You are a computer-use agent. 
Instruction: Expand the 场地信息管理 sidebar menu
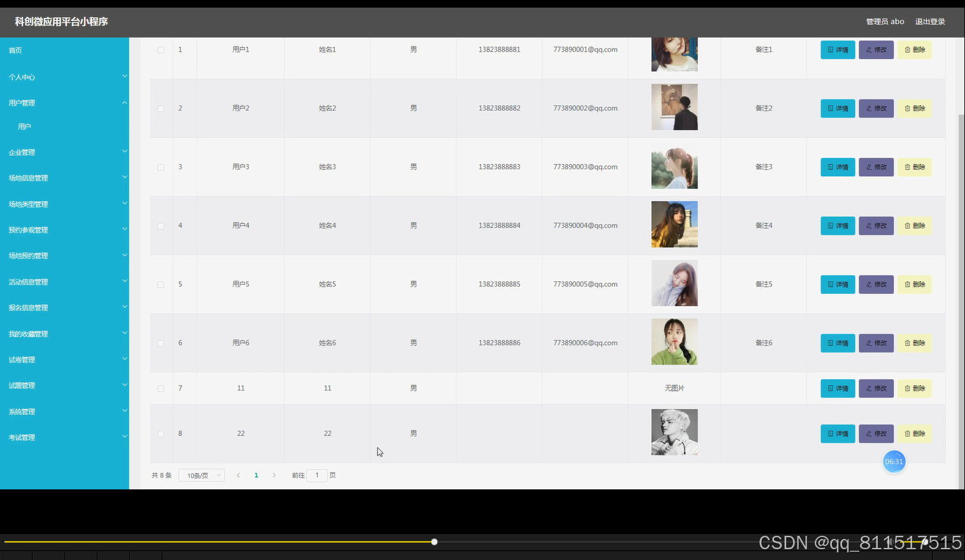pos(64,178)
